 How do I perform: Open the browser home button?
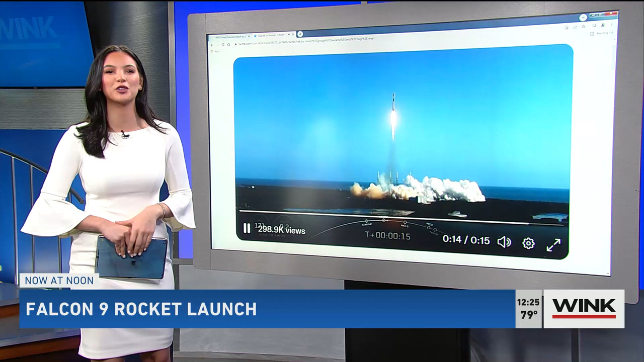pos(228,44)
